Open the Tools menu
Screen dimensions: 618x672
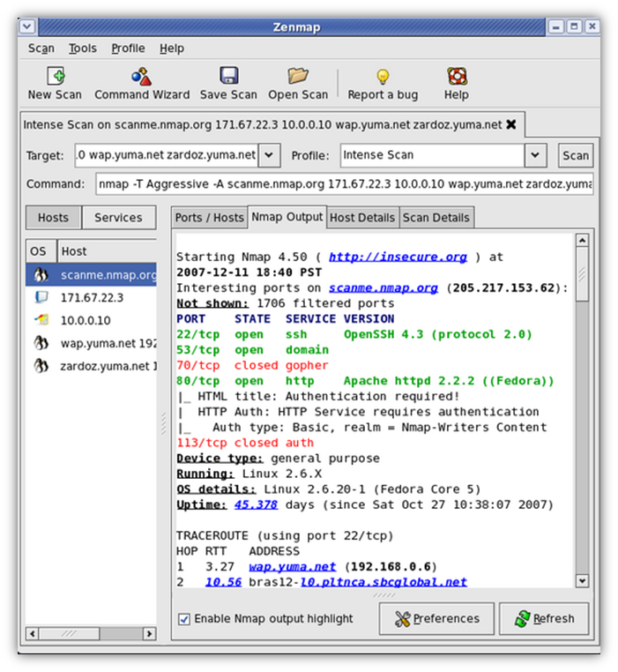coord(83,49)
